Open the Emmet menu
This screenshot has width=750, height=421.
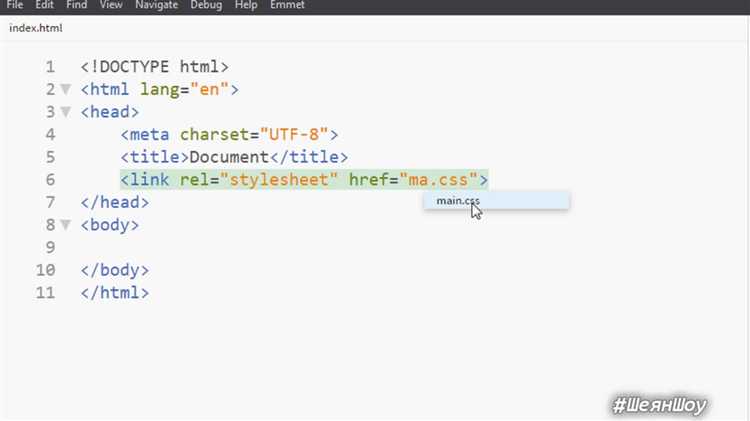coord(287,5)
